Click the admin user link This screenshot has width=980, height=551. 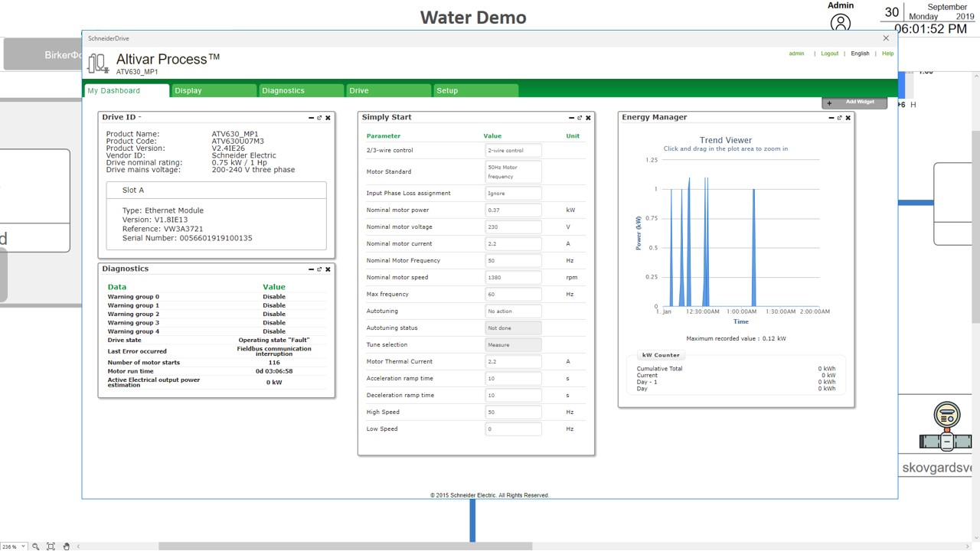(x=796, y=54)
